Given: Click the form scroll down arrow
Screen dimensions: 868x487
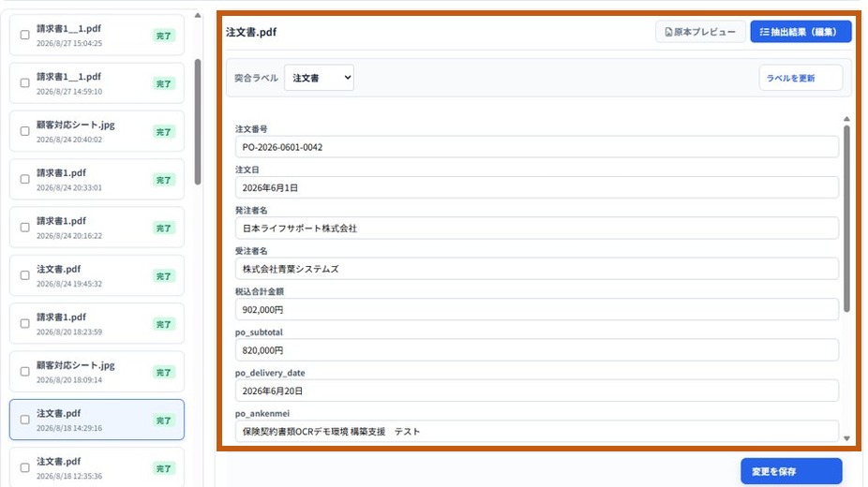Looking at the screenshot, I should coord(846,438).
